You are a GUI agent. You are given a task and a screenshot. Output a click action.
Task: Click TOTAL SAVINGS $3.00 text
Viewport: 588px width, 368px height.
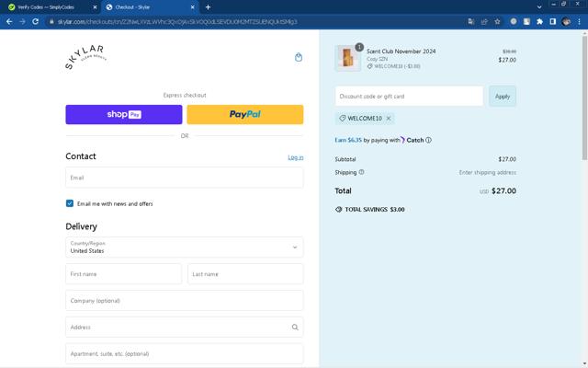[x=375, y=210]
